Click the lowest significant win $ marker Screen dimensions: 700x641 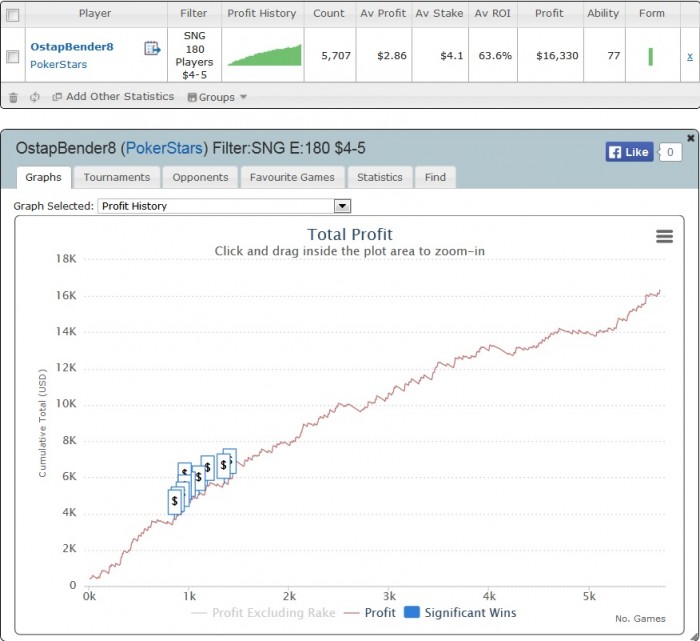pos(175,502)
